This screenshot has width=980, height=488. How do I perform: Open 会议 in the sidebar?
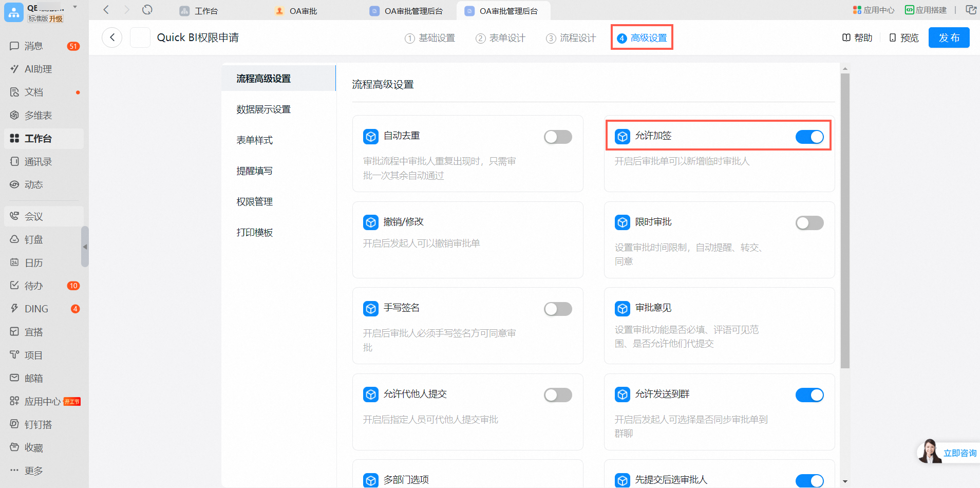click(44, 216)
